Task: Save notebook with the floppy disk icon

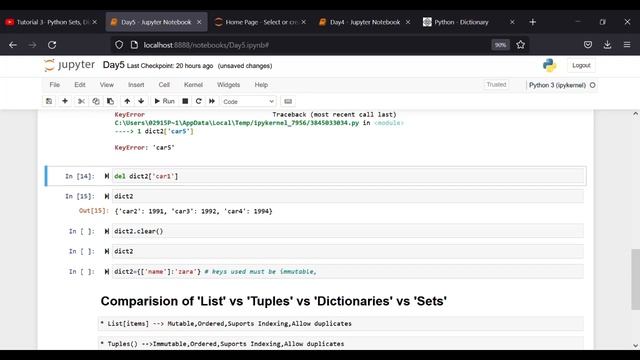Action: (49, 101)
